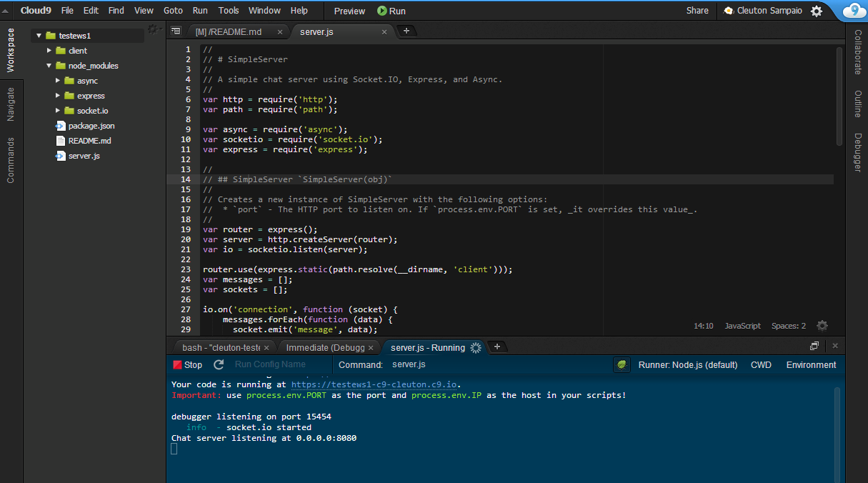Click the server.js file icon in tree

click(x=61, y=156)
